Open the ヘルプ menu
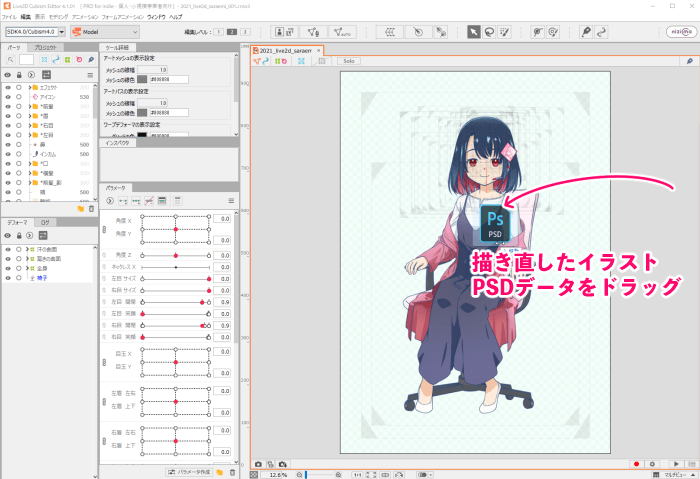The height and width of the screenshot is (479, 700). click(x=175, y=17)
